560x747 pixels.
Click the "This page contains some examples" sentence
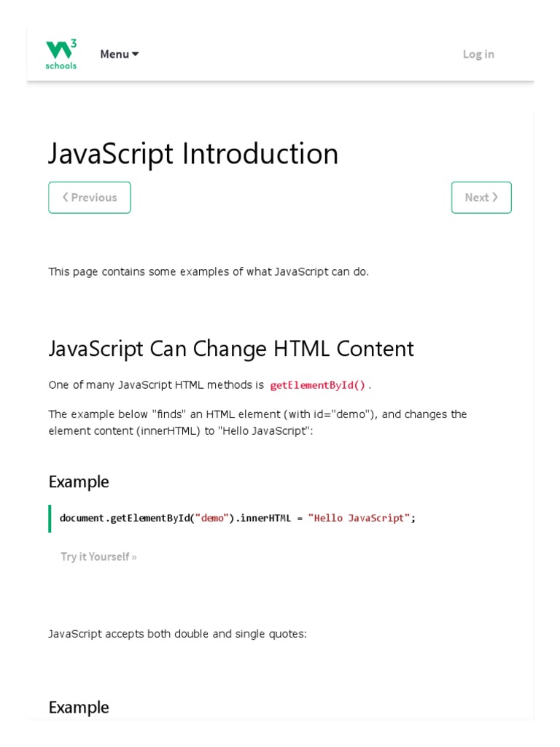point(209,271)
